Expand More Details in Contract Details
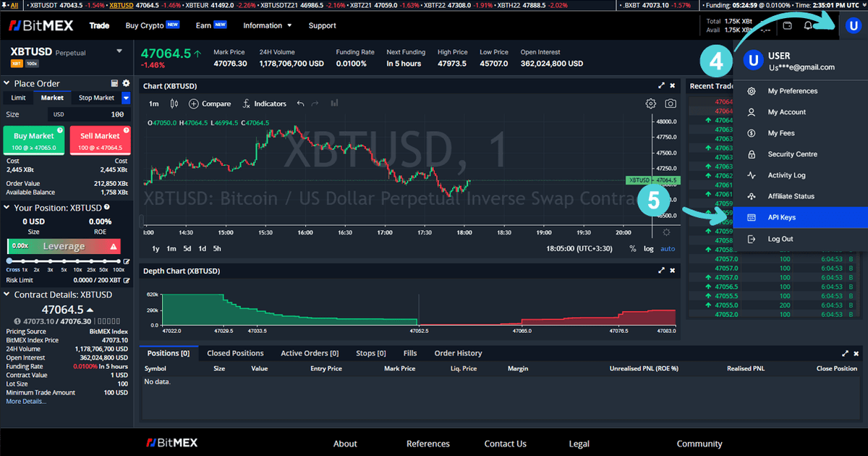 26,401
